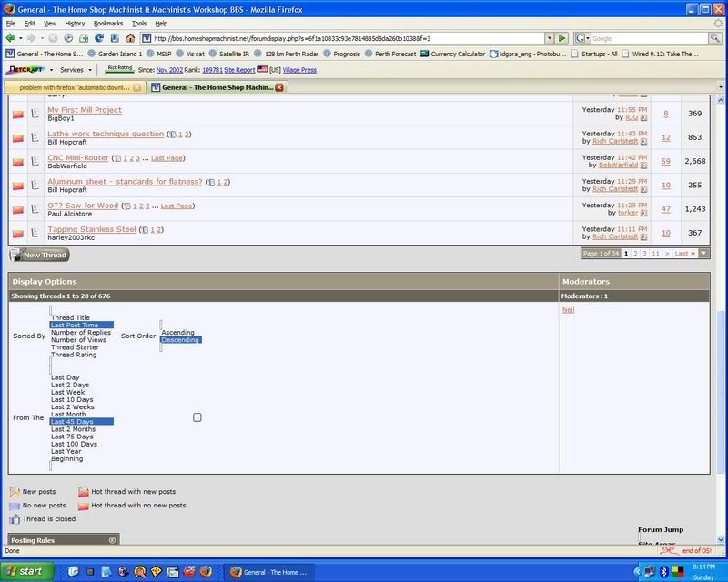The image size is (728, 582).
Task: Tick the checkbox beside the From The list
Action: (197, 417)
